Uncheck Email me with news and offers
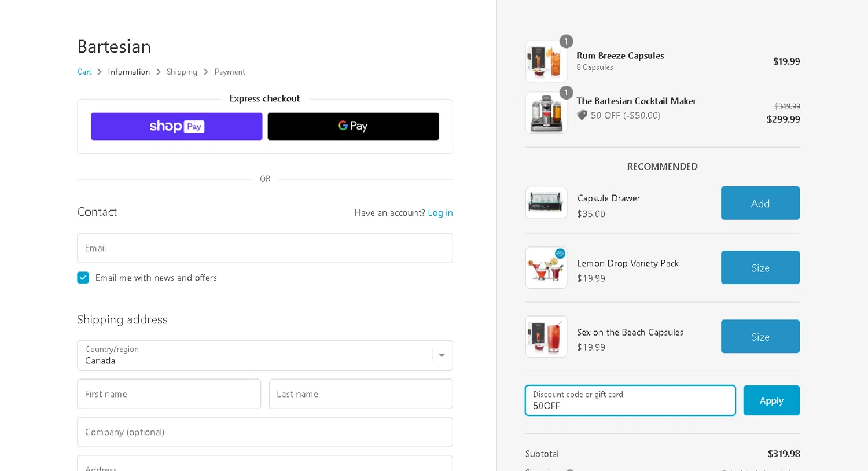Screen dimensions: 868x471 pos(83,278)
